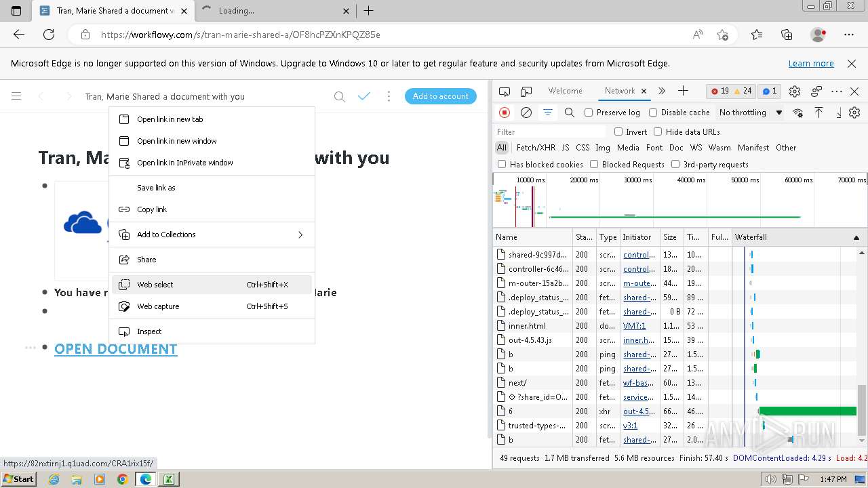868x488 pixels.
Task: Stop recording network log
Action: point(505,113)
